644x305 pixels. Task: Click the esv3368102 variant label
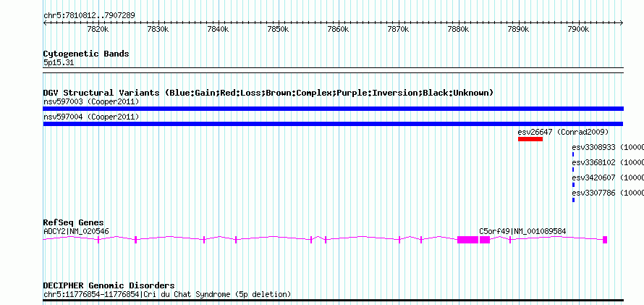[x=608, y=162]
